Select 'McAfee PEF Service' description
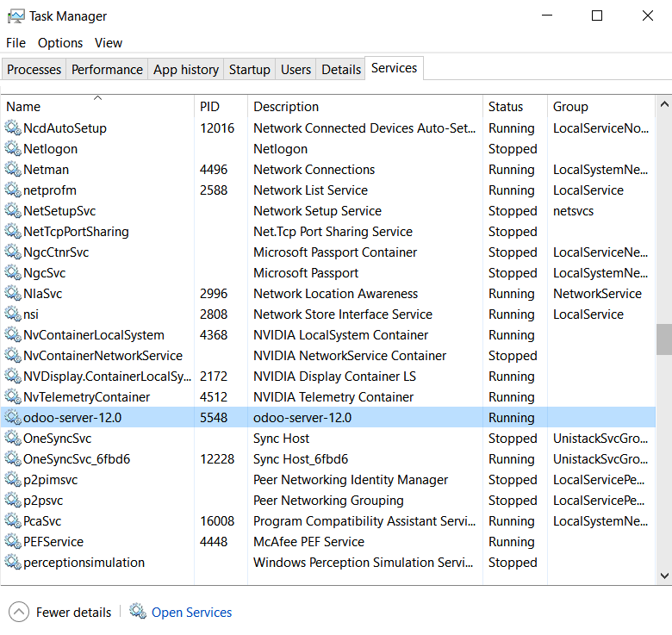The width and height of the screenshot is (672, 635). click(308, 542)
